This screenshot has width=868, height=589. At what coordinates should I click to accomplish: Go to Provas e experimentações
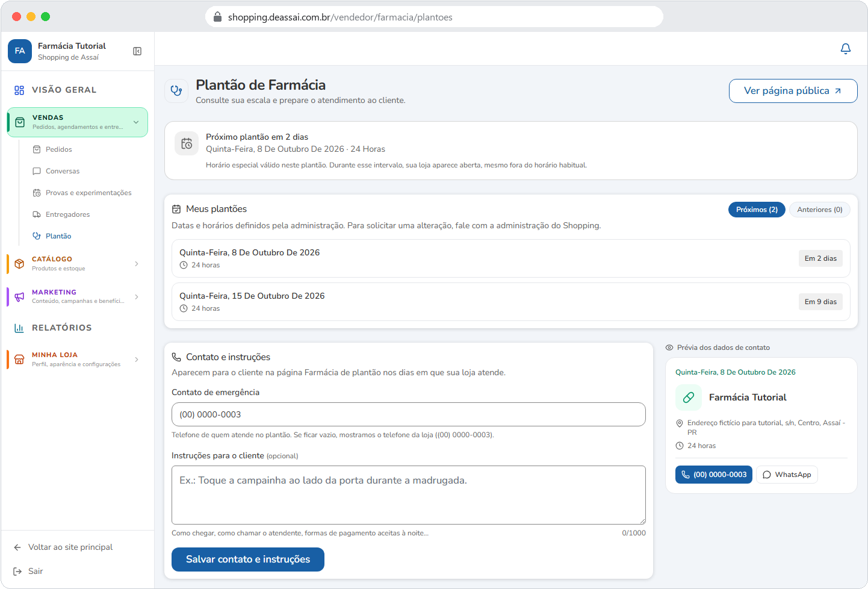[88, 193]
